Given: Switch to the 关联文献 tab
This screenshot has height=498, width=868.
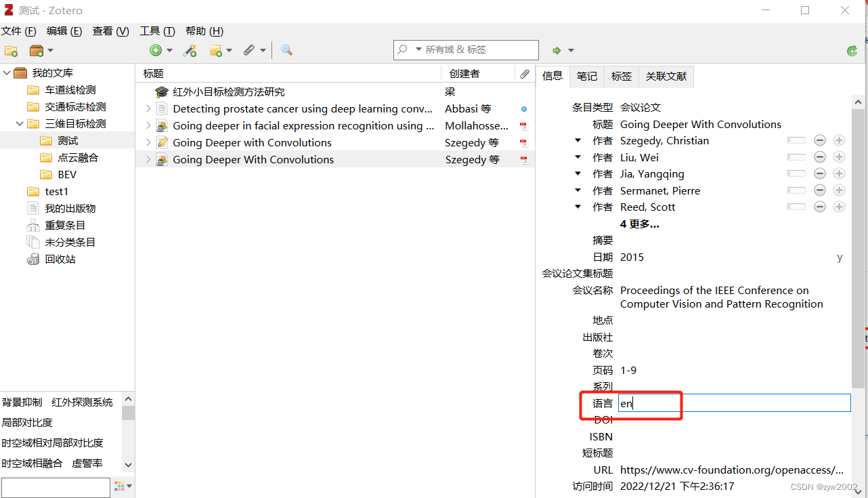Looking at the screenshot, I should (x=666, y=77).
